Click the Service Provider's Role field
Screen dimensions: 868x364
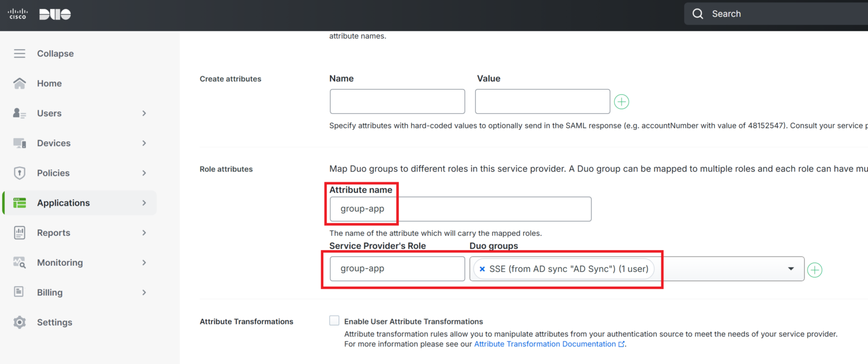pyautogui.click(x=397, y=269)
